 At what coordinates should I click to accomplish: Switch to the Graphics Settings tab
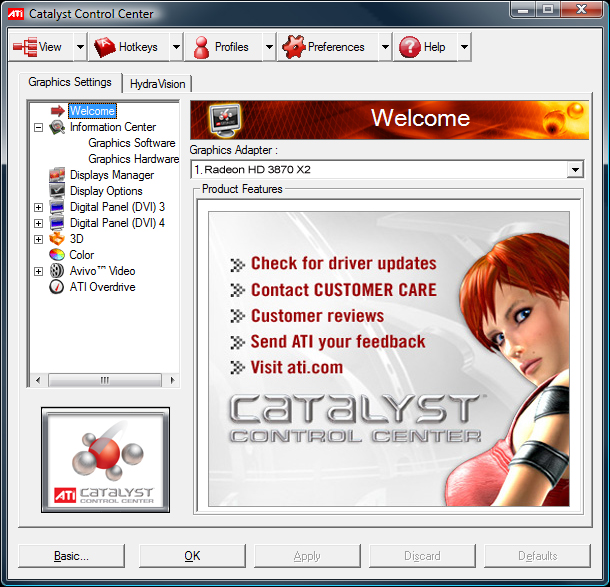tap(70, 82)
